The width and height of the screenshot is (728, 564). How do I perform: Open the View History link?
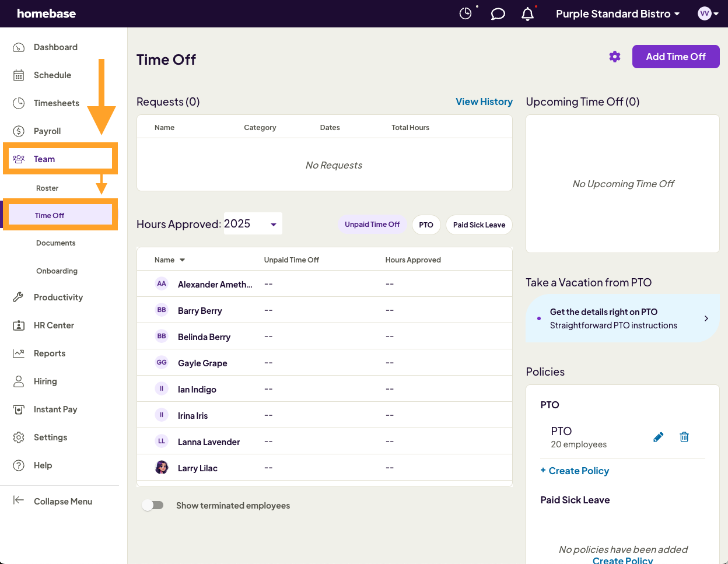484,101
